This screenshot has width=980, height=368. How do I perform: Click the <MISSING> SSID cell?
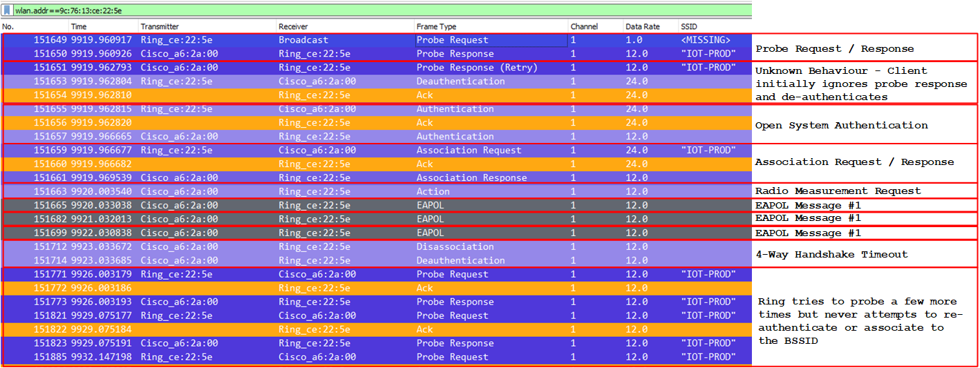(705, 40)
